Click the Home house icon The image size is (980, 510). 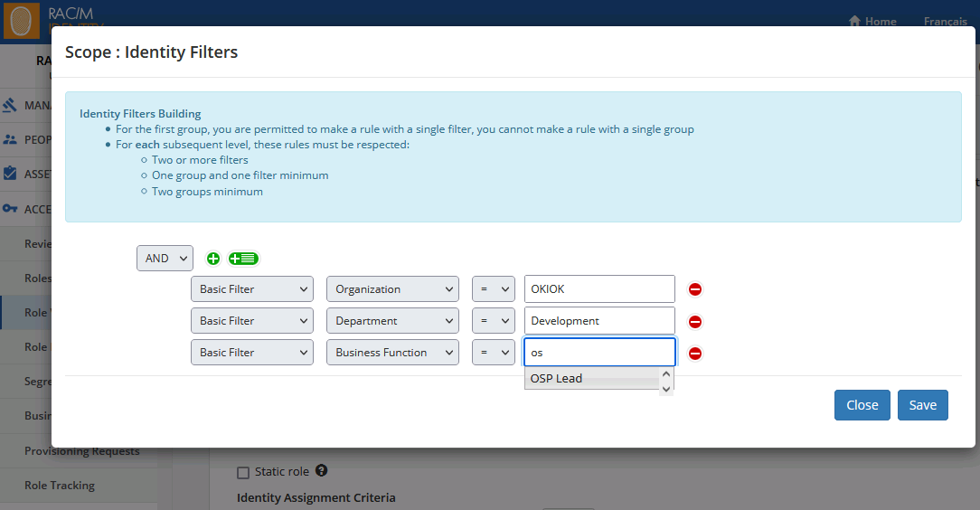click(854, 22)
